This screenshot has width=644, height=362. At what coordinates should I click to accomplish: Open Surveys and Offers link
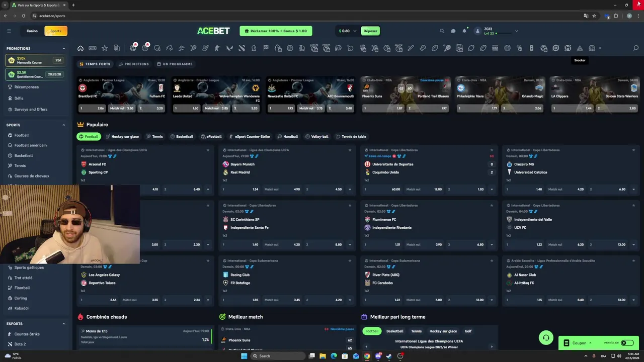click(31, 109)
